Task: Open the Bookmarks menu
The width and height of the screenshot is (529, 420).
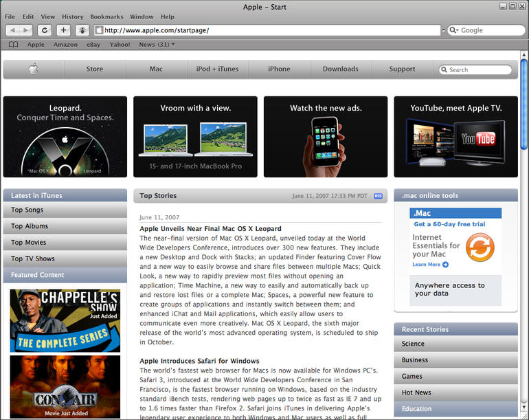Action: coord(106,16)
